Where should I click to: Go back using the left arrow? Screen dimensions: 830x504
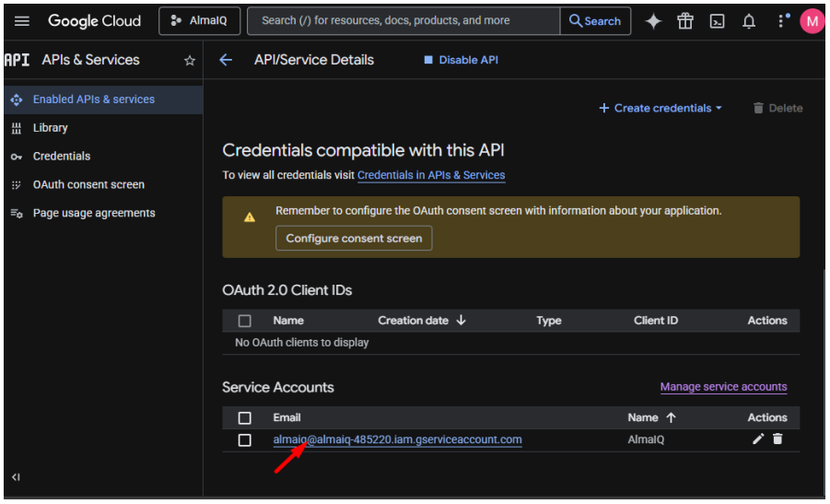[226, 60]
